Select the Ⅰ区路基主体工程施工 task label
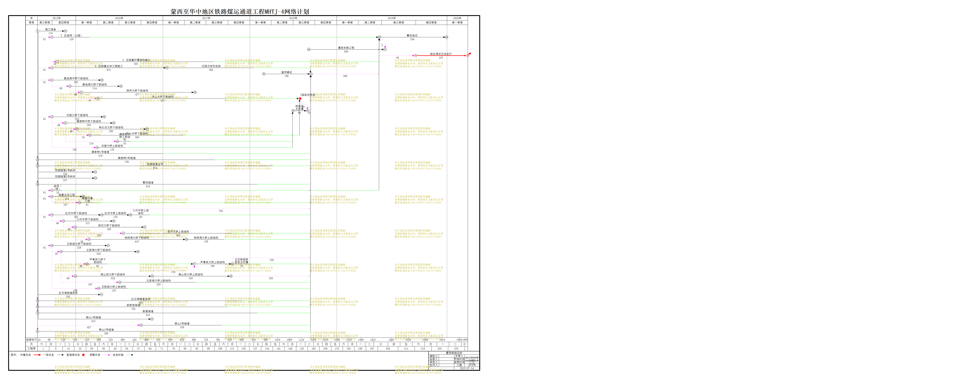980x374 pixels. 109,66
